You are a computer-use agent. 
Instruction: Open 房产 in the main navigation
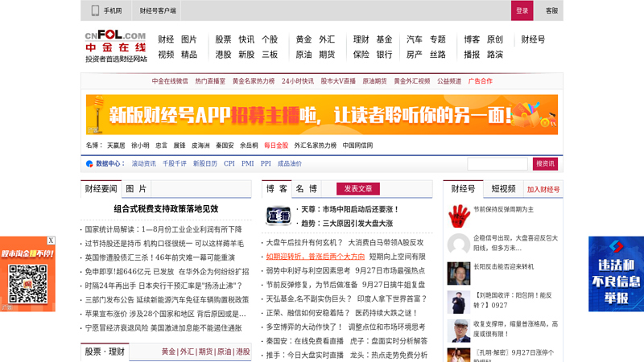415,55
